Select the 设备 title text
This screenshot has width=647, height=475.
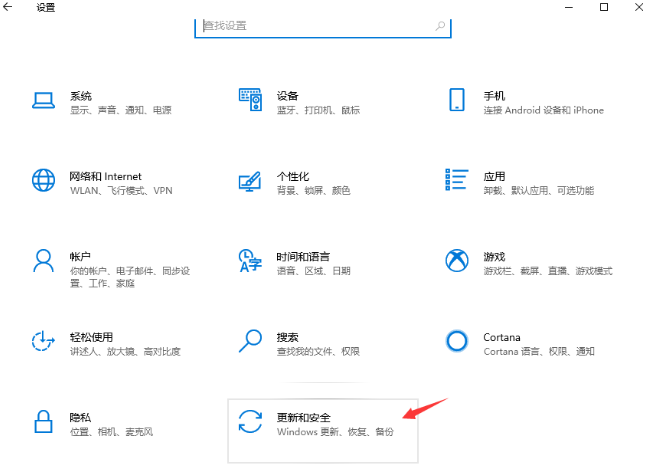coord(288,96)
